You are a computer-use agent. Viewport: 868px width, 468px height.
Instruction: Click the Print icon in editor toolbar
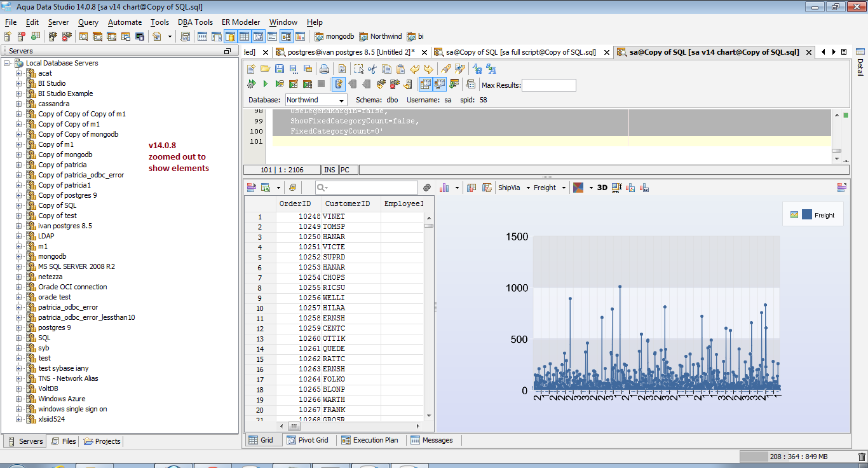[x=324, y=69]
